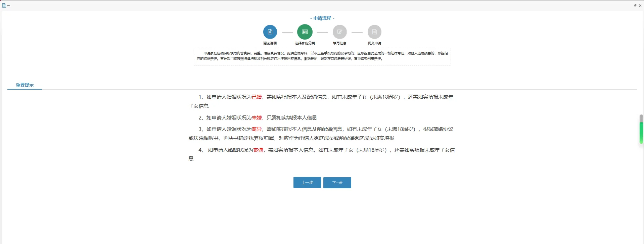This screenshot has width=644, height=244.
Task: Click the 选择家庭分类 step label
Action: coord(305,43)
